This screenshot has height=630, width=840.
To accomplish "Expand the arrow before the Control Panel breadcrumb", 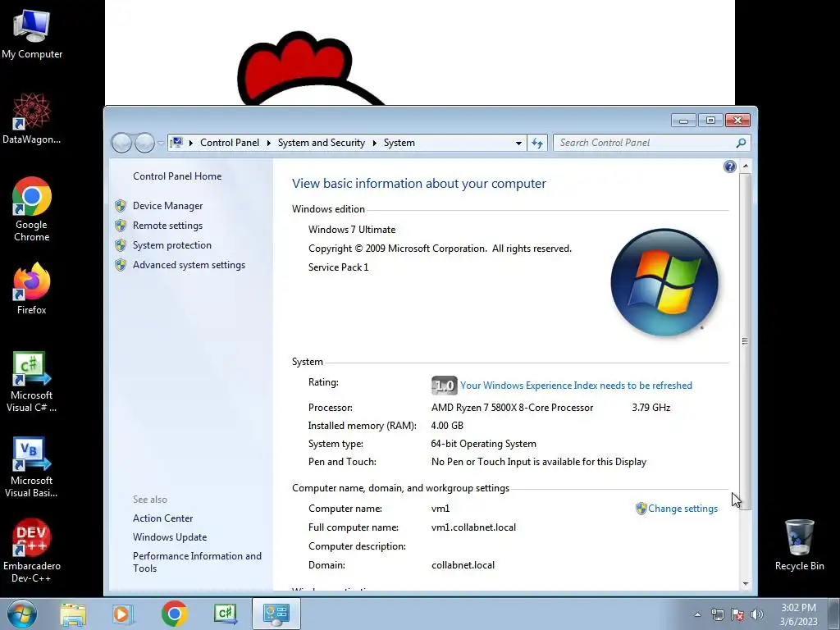I will (x=190, y=143).
